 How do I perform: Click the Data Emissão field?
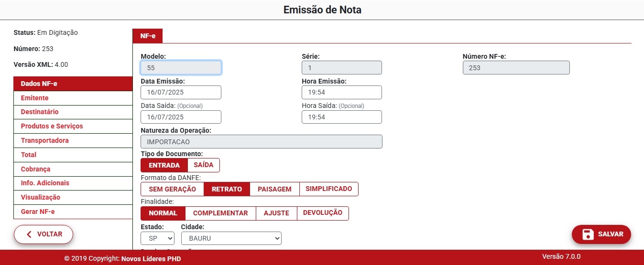pyautogui.click(x=181, y=92)
